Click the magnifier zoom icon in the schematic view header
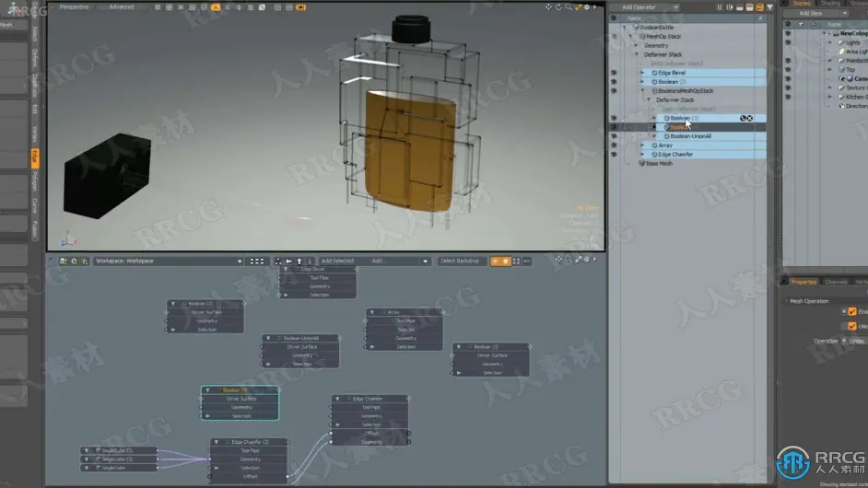Viewport: 868px width, 488px height. coord(569,259)
